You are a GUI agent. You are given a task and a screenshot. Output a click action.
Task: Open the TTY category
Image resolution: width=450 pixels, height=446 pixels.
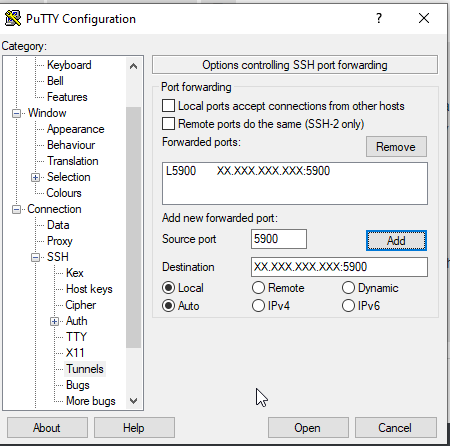[x=76, y=337]
